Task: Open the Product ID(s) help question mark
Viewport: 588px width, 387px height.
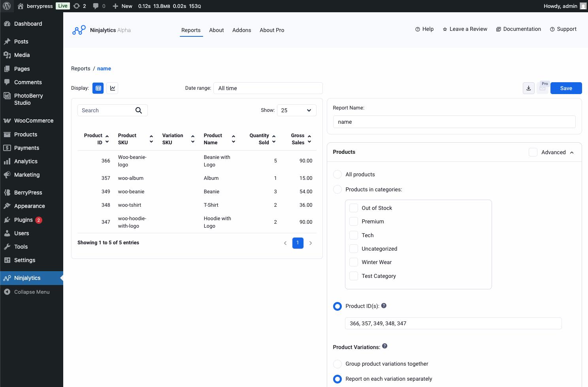Action: pyautogui.click(x=384, y=305)
